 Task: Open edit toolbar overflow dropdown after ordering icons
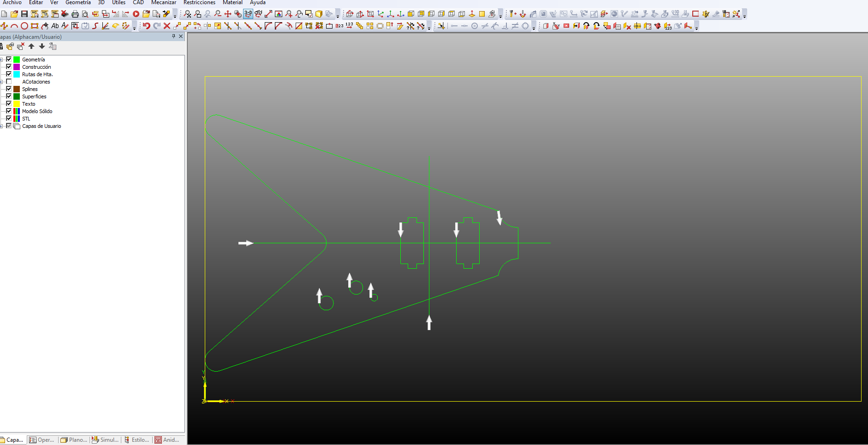click(x=429, y=27)
